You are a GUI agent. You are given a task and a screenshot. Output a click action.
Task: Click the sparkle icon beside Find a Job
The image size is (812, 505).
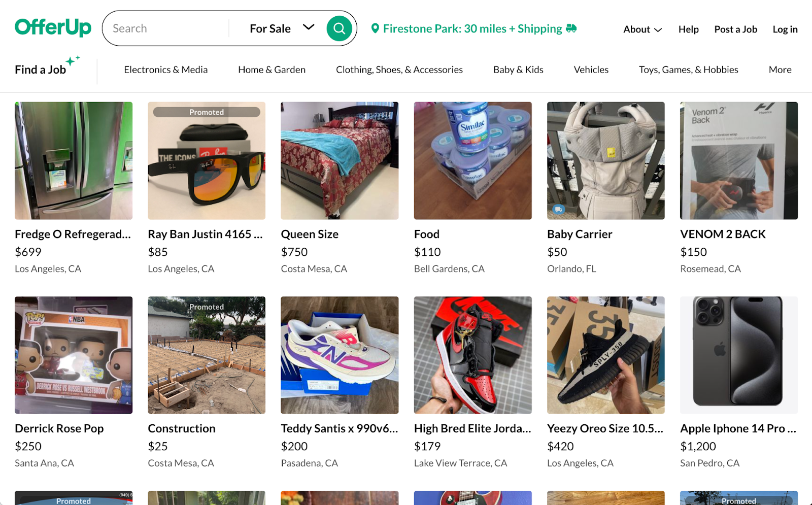coord(73,60)
